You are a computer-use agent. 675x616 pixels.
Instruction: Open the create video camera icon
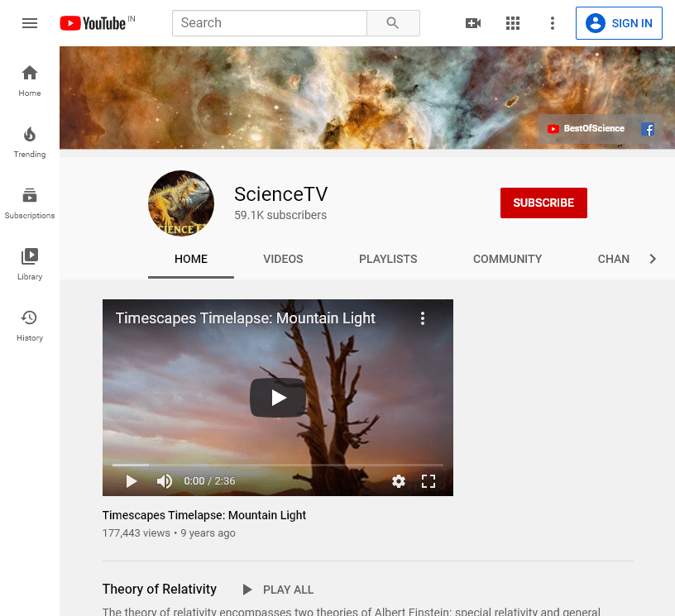tap(473, 23)
